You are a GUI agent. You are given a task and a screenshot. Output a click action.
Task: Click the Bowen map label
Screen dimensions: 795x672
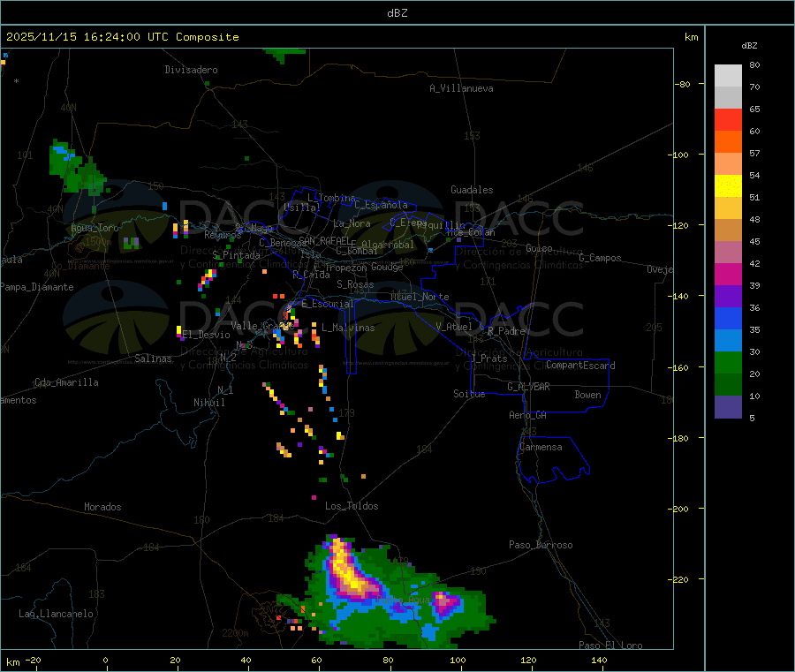pos(588,395)
